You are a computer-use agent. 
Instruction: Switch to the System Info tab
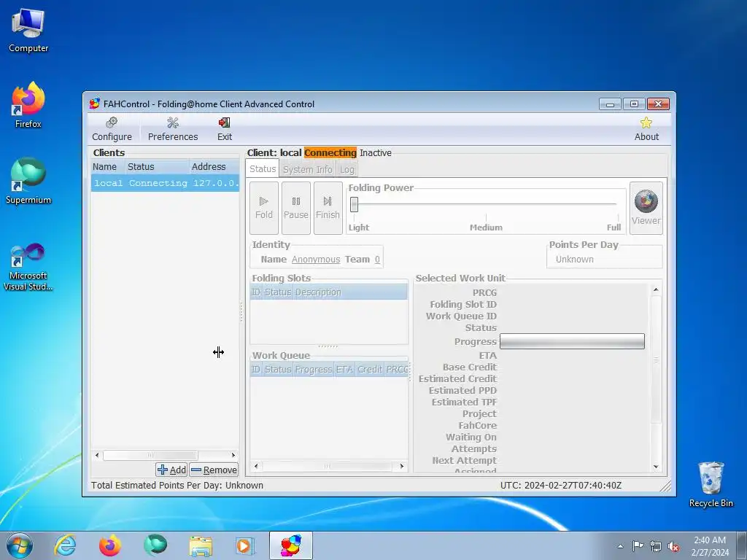(307, 169)
